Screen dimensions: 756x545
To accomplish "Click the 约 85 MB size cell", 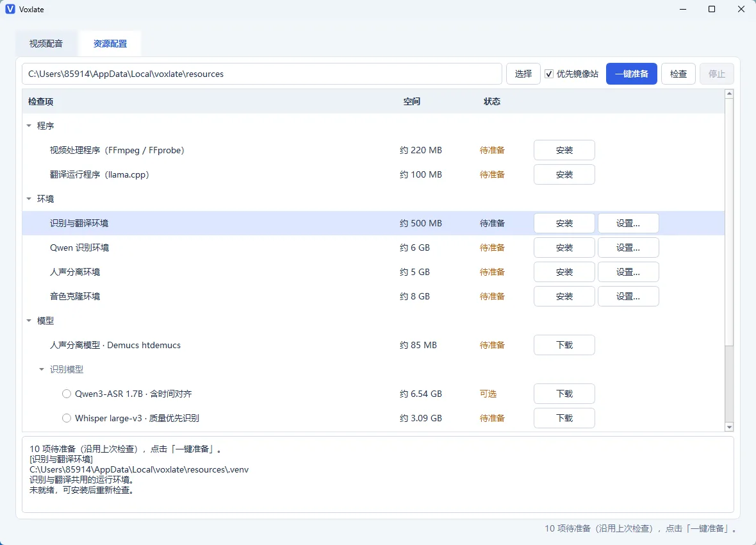I will (x=418, y=345).
